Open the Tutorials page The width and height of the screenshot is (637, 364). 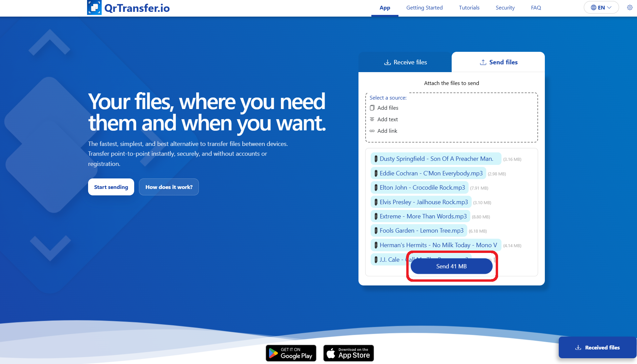click(469, 7)
